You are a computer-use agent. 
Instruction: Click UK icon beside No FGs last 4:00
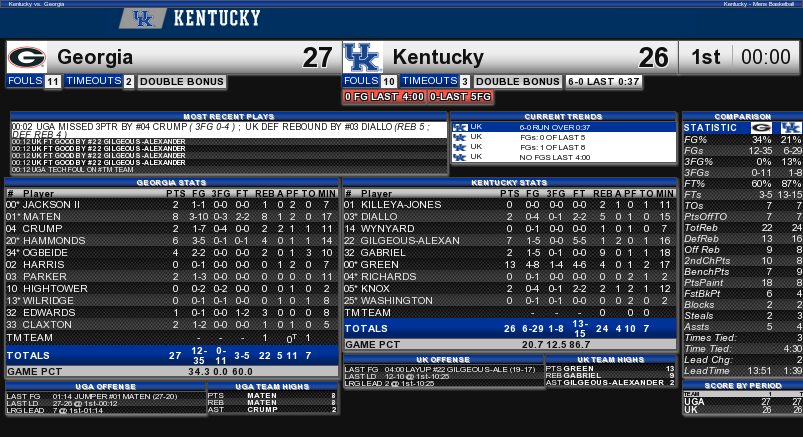[x=460, y=157]
